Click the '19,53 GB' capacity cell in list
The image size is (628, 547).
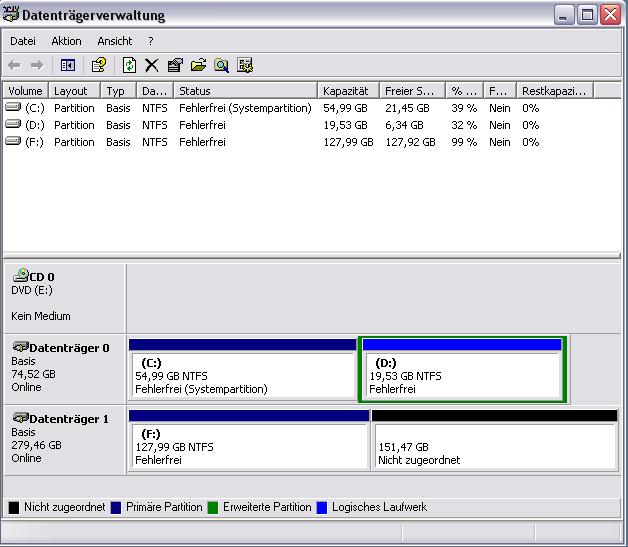point(345,125)
